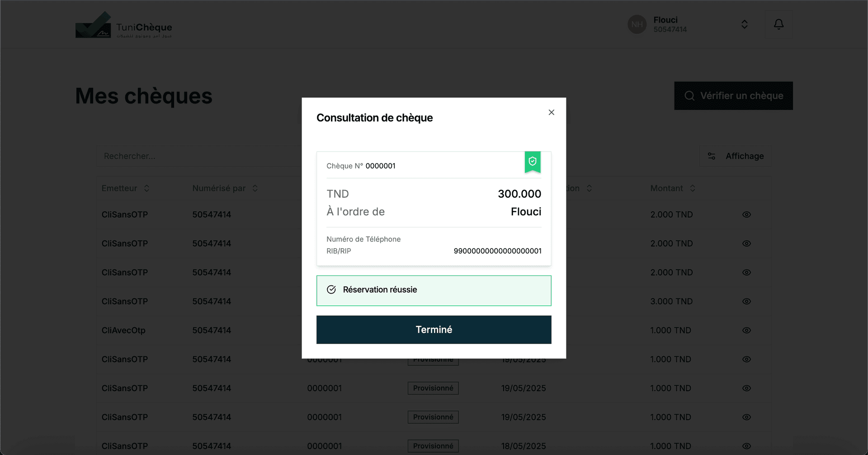Image resolution: width=868 pixels, height=455 pixels.
Task: Open Vérifier un chèque
Action: pyautogui.click(x=733, y=96)
